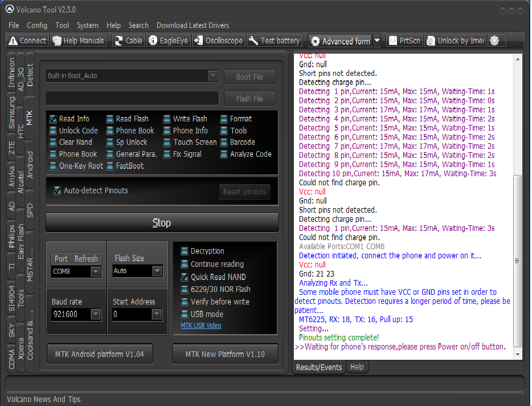The height and width of the screenshot is (406, 532).
Task: Check the Write Flash option
Action: point(167,119)
